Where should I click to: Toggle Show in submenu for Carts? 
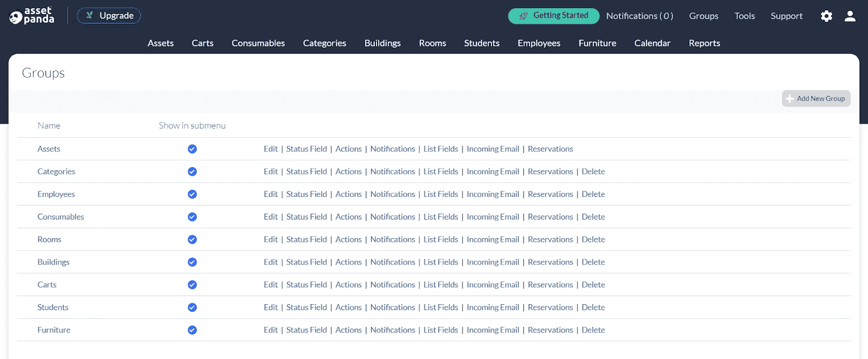(x=192, y=285)
